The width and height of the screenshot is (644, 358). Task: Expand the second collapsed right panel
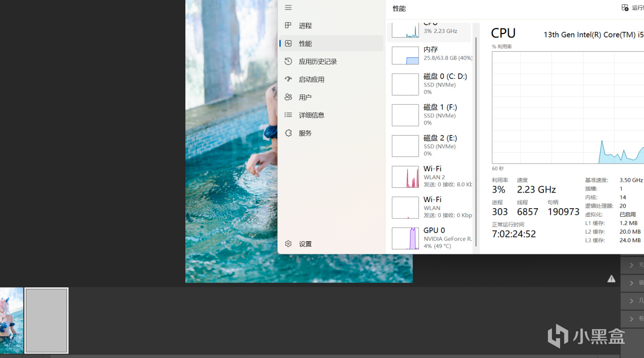(632, 283)
